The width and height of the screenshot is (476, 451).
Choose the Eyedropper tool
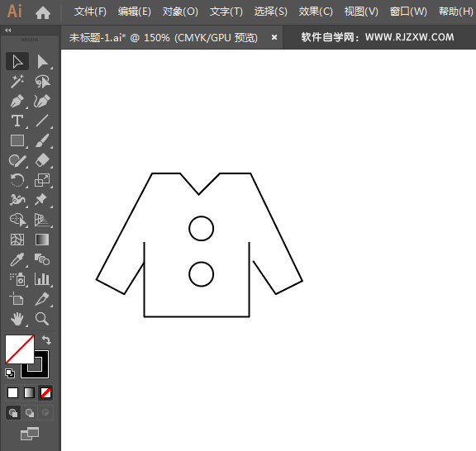[x=17, y=259]
